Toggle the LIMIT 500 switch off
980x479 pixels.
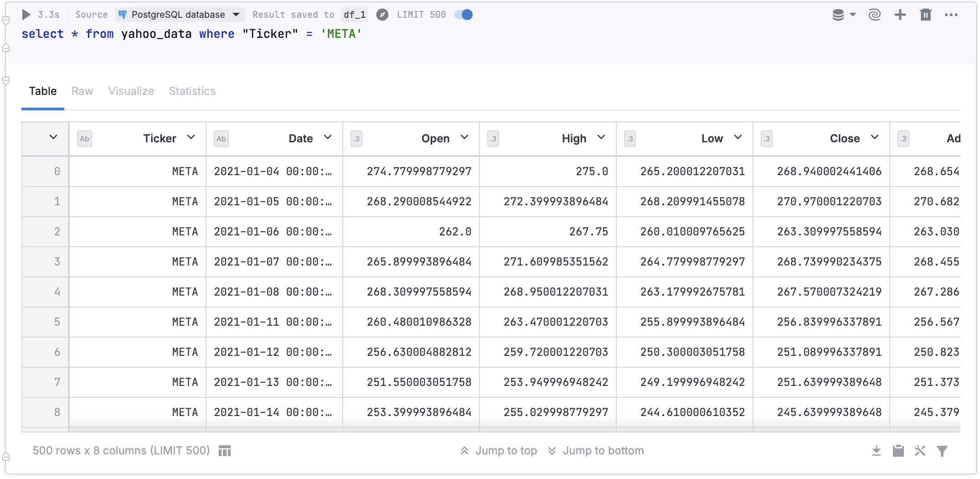coord(463,15)
